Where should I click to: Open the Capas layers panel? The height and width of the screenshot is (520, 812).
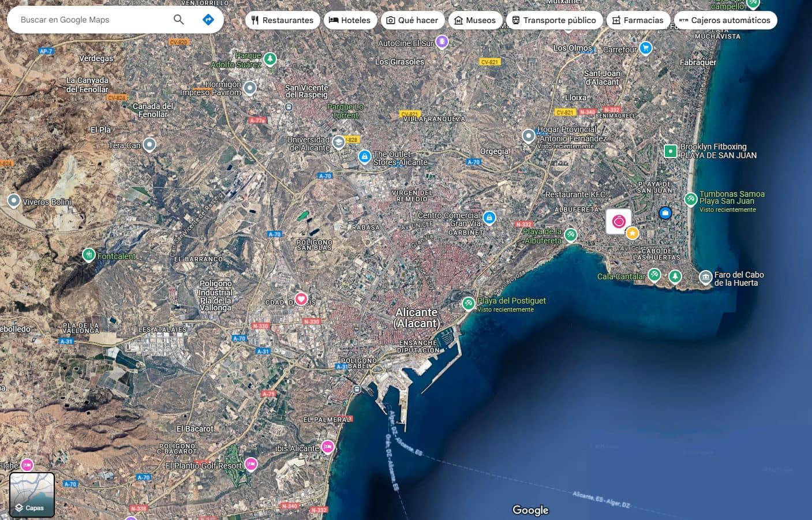pyautogui.click(x=32, y=495)
